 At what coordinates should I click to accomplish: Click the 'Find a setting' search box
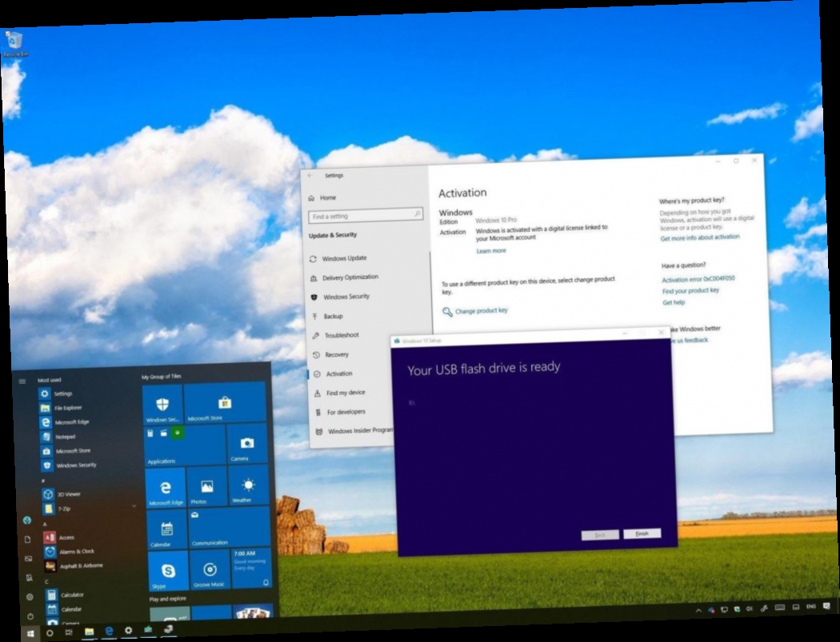[x=366, y=215]
